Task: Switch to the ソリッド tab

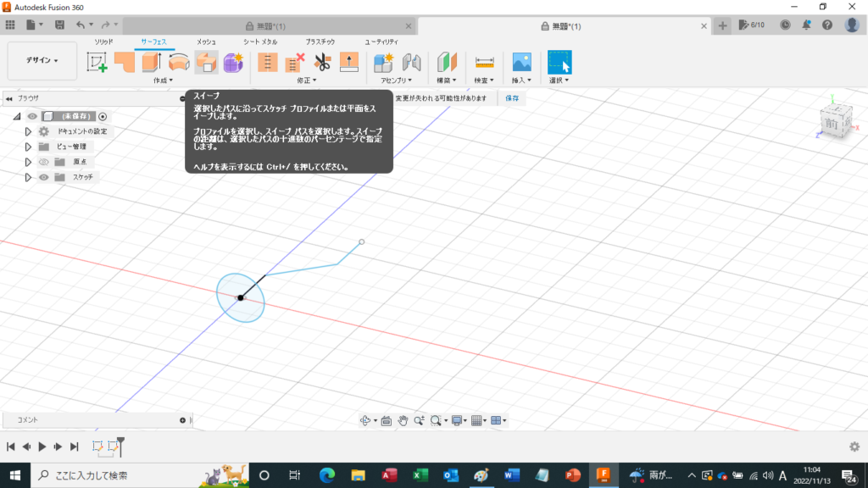Action: pyautogui.click(x=103, y=42)
